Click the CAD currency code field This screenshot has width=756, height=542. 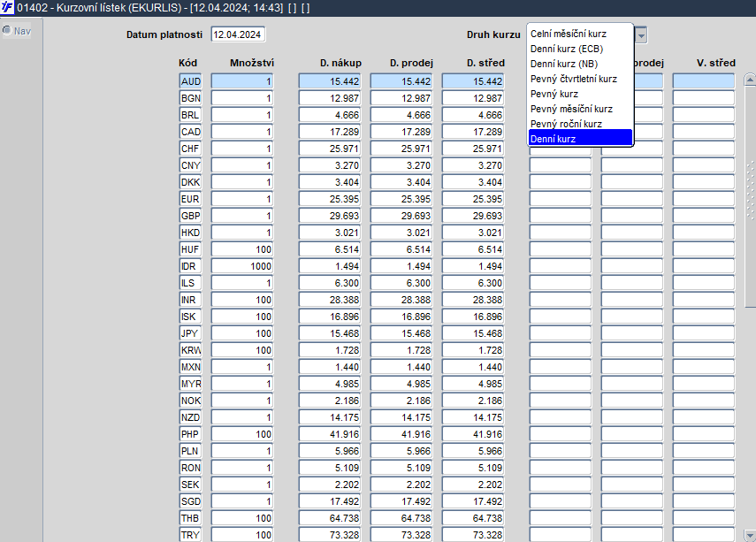click(x=190, y=132)
